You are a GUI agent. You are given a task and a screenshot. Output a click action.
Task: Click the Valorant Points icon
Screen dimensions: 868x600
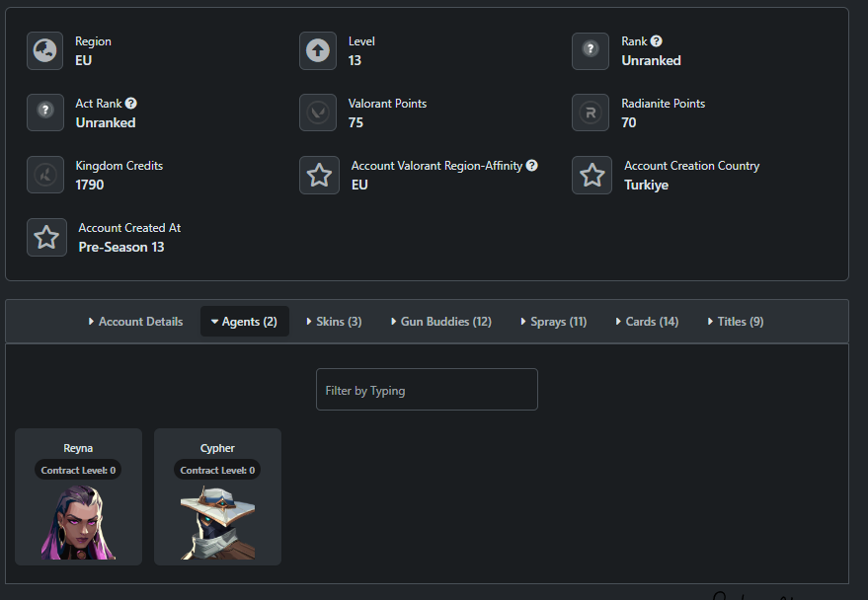[318, 112]
